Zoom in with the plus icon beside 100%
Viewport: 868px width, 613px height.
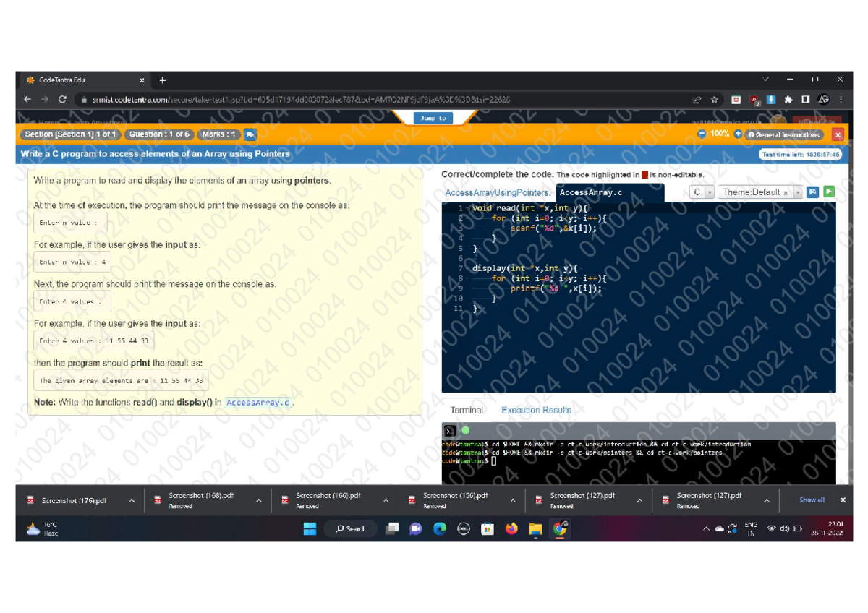[x=738, y=134]
